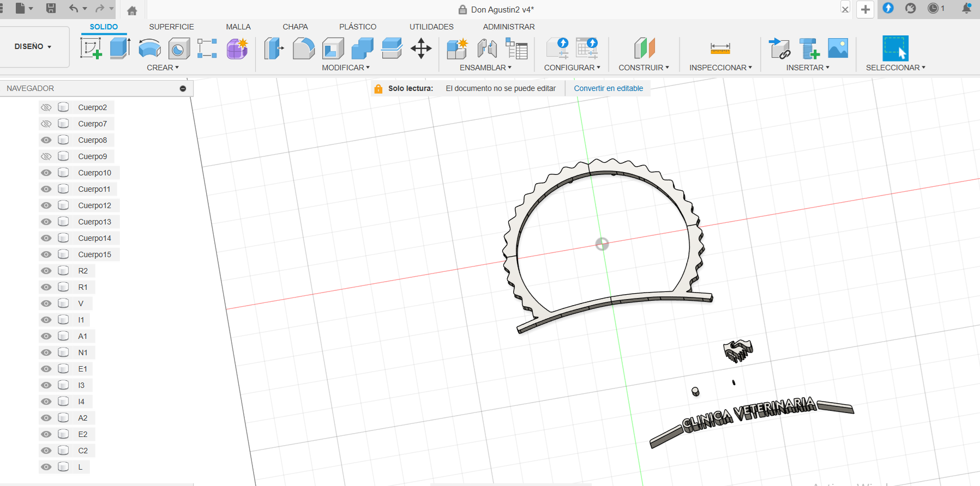Select the Move/Copy tool

[x=421, y=48]
